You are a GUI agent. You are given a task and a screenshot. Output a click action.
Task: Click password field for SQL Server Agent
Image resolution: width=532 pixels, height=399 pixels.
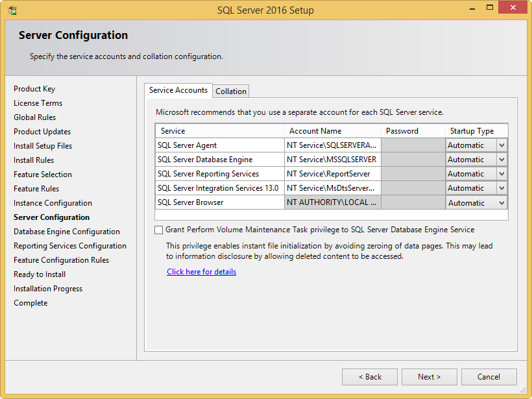413,145
